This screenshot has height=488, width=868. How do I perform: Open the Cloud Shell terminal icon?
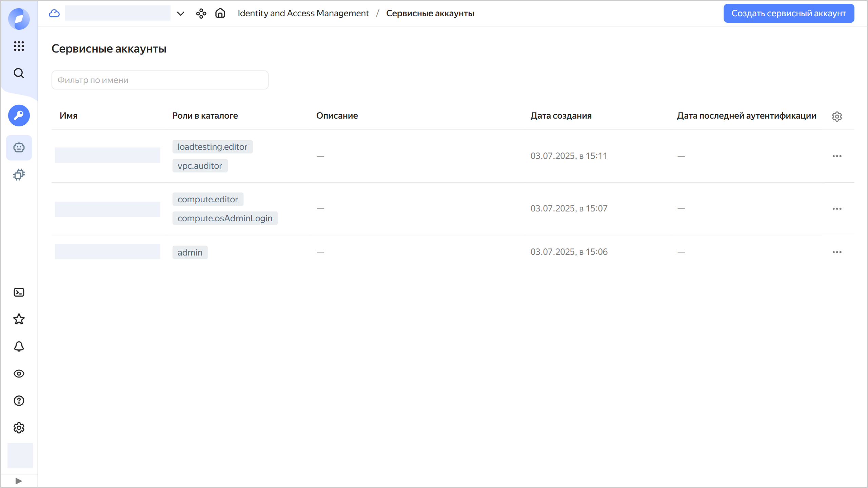pyautogui.click(x=19, y=292)
